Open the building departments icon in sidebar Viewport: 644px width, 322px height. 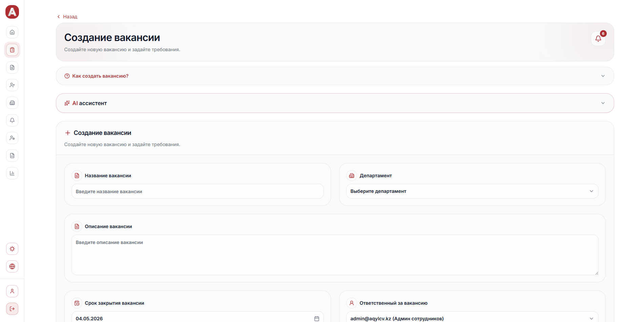click(12, 103)
